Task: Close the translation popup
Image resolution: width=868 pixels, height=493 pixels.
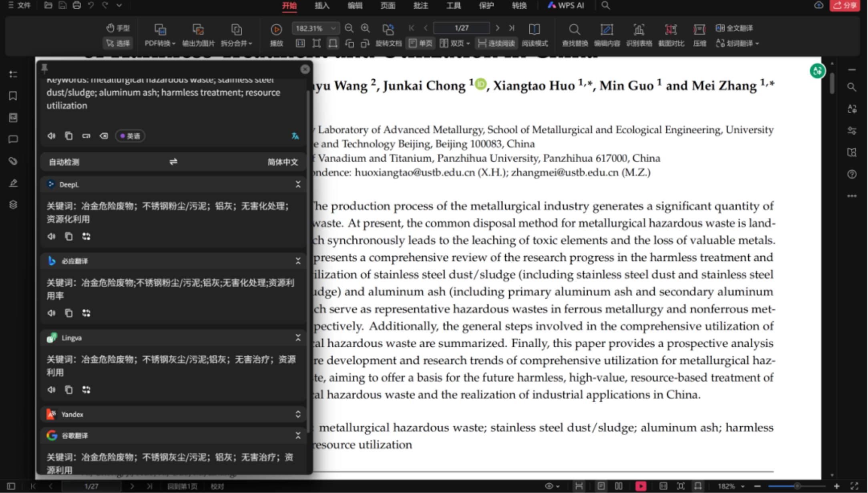Action: (305, 69)
